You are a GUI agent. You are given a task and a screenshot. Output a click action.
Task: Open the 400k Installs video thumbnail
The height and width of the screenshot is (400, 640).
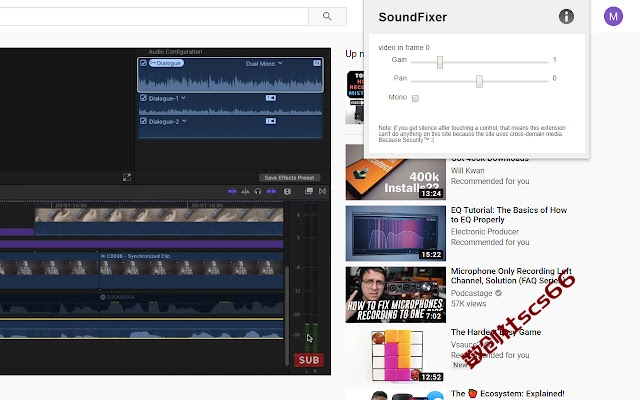[x=396, y=172]
